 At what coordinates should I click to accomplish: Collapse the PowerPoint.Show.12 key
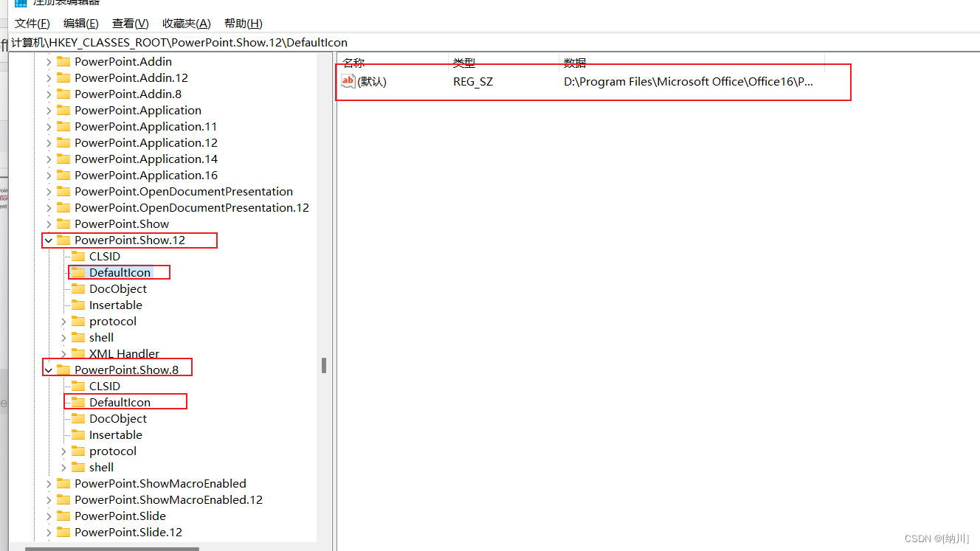49,240
